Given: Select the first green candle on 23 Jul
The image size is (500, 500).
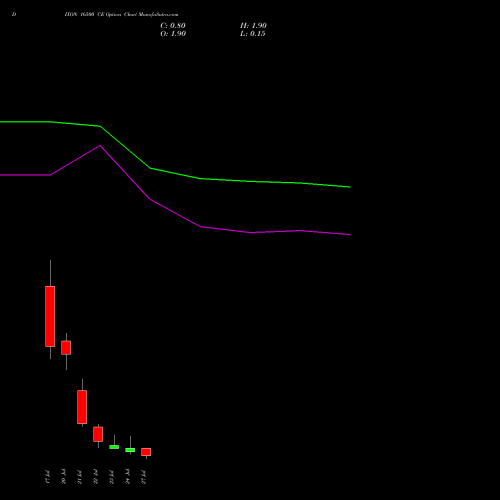Looking at the screenshot, I should 114,447.
